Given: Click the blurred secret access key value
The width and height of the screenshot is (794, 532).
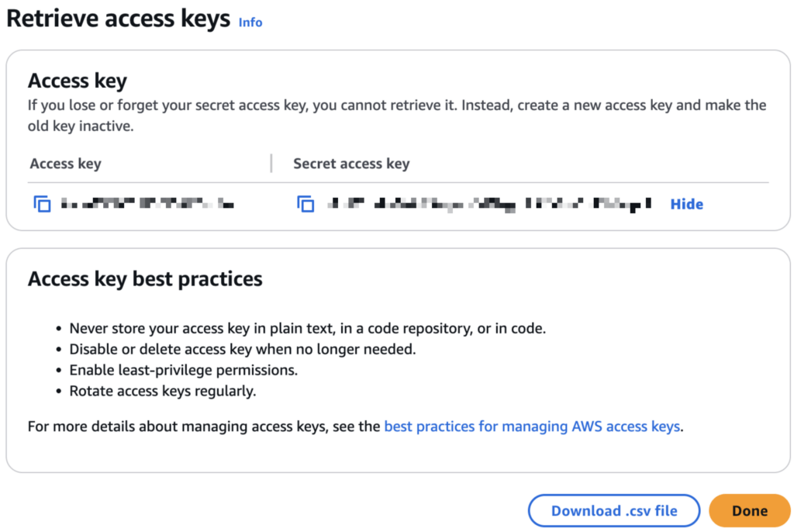Looking at the screenshot, I should pos(488,205).
